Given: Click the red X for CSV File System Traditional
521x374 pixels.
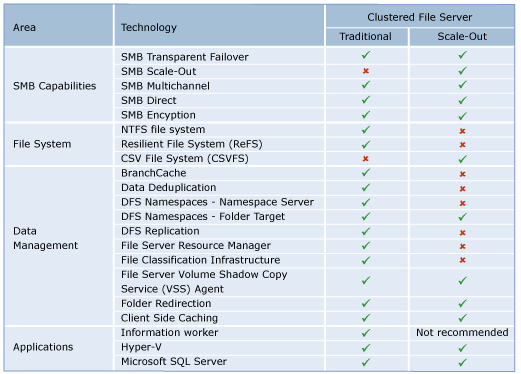Looking at the screenshot, I should click(366, 159).
